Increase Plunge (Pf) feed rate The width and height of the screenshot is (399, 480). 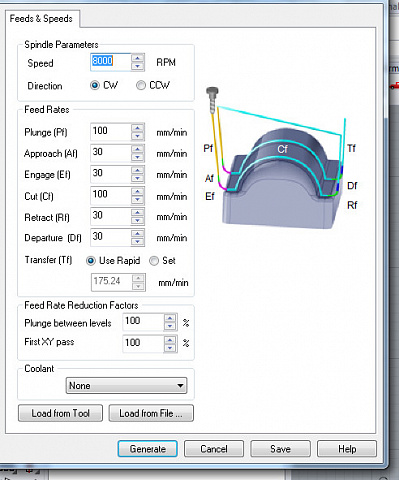click(x=137, y=128)
